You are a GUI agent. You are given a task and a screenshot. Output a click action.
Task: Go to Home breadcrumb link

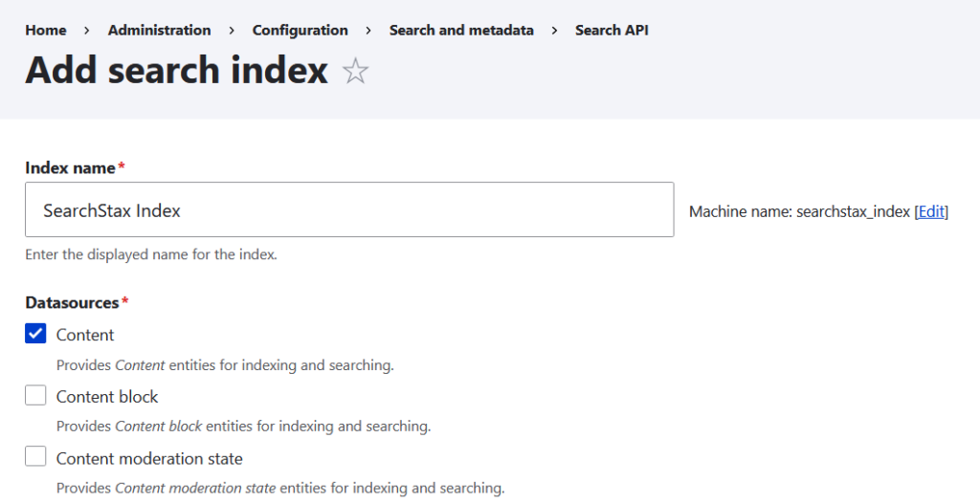click(x=46, y=31)
